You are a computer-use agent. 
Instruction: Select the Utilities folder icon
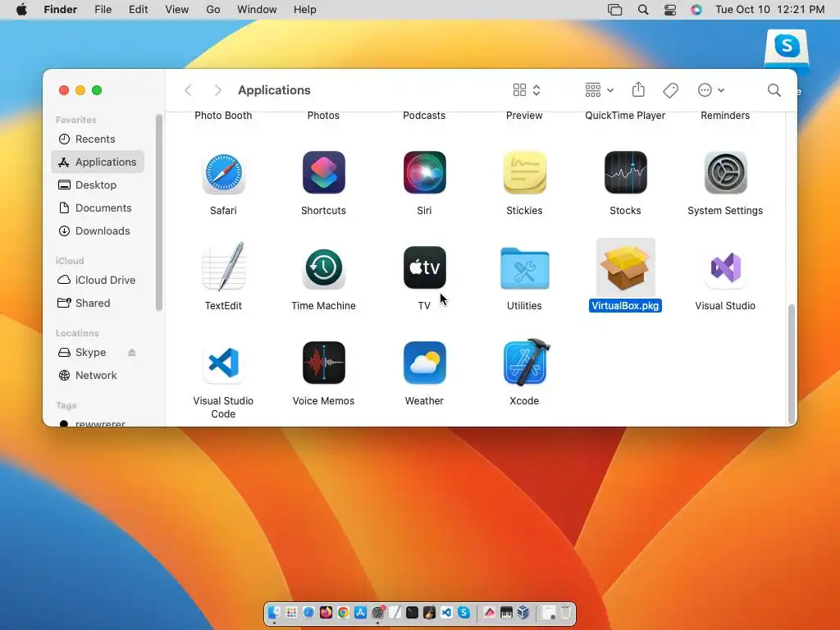tap(524, 268)
